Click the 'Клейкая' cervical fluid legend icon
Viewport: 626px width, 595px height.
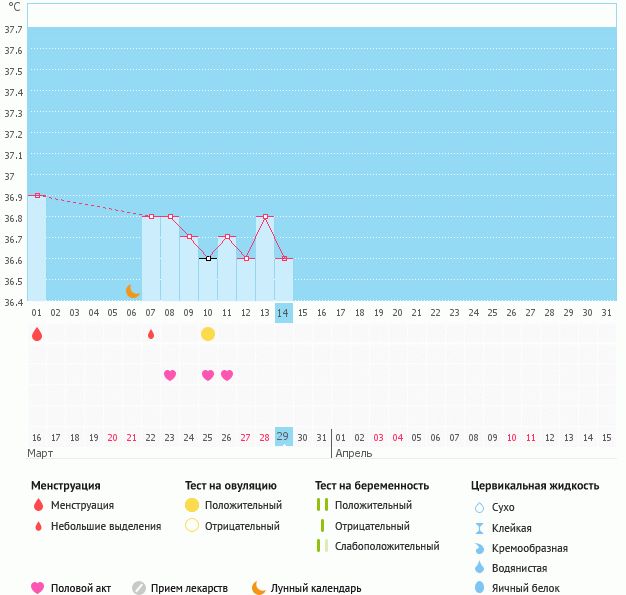pyautogui.click(x=479, y=528)
